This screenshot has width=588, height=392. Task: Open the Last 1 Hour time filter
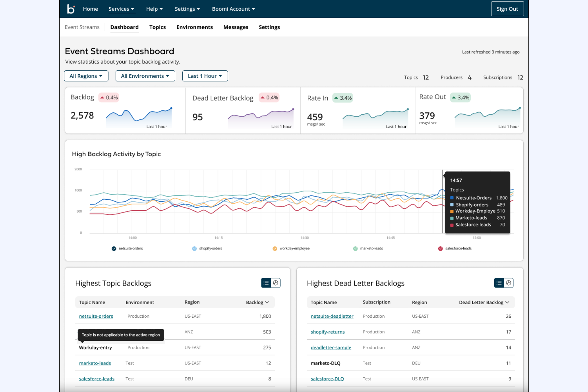click(x=205, y=76)
